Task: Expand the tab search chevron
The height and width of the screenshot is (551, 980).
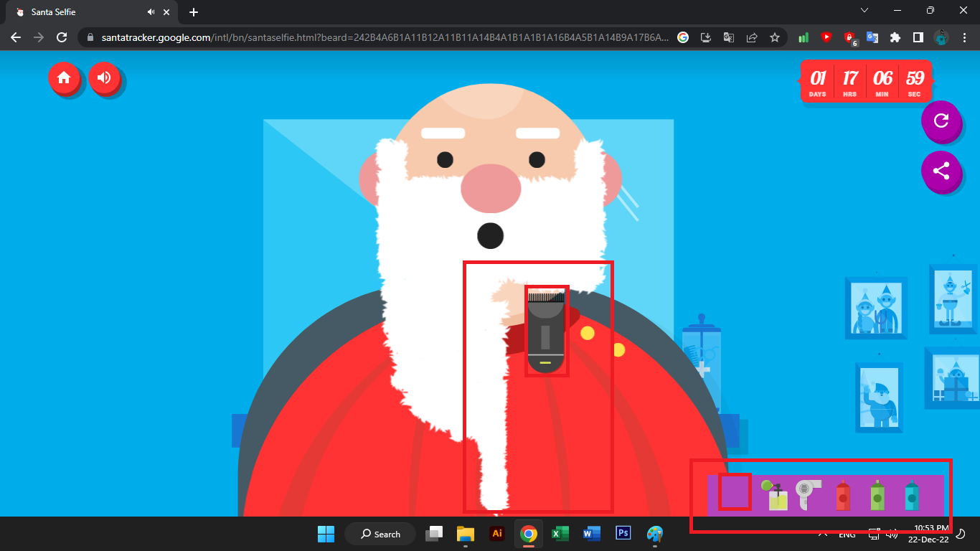Action: (x=864, y=11)
